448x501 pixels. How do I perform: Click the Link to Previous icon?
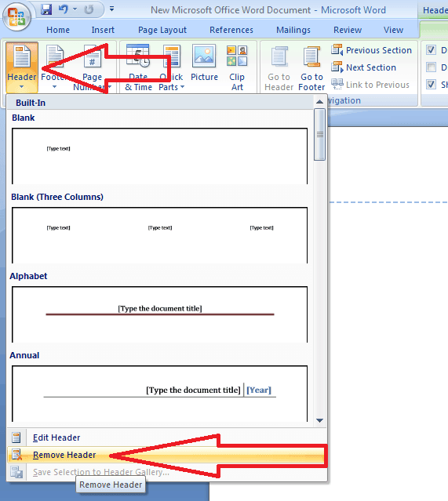click(x=337, y=84)
